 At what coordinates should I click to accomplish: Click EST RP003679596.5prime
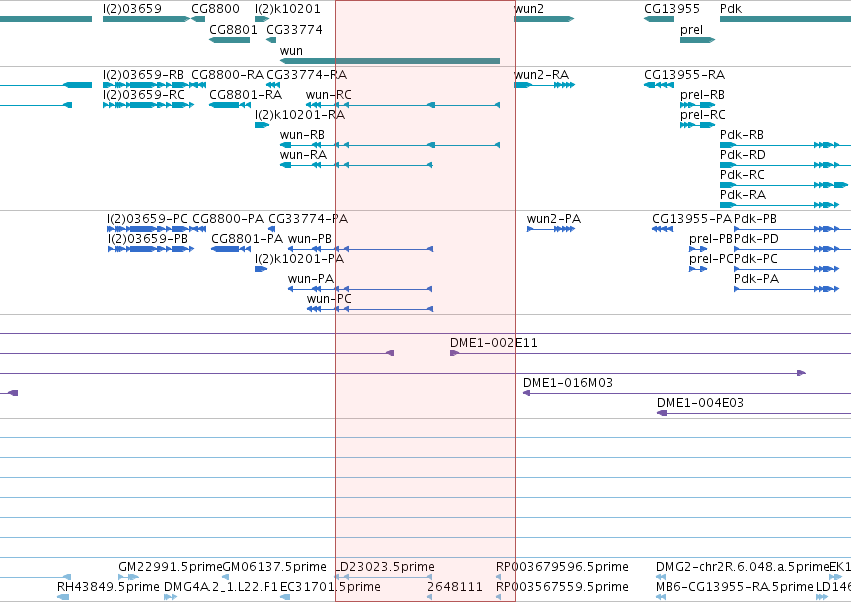click(x=562, y=567)
